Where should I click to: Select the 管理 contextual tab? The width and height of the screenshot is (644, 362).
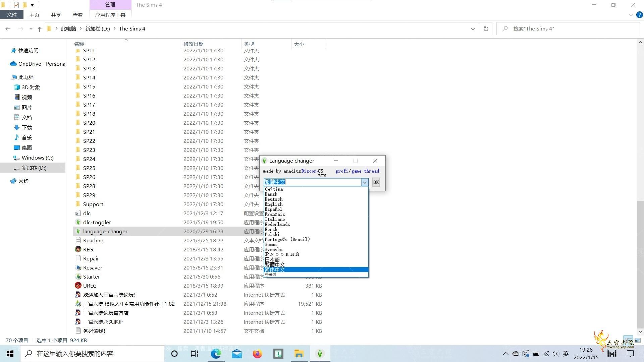[110, 5]
